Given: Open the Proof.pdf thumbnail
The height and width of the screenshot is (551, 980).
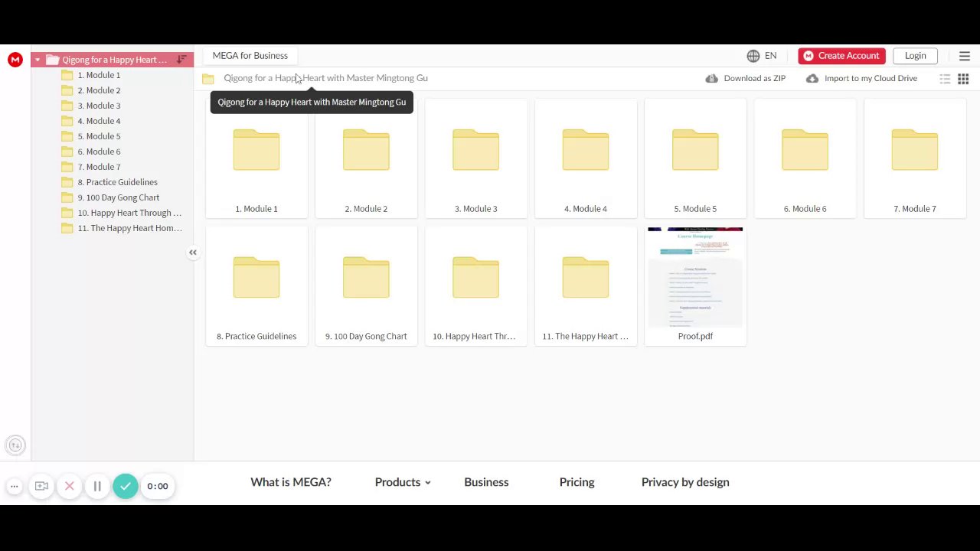Looking at the screenshot, I should click(x=695, y=286).
